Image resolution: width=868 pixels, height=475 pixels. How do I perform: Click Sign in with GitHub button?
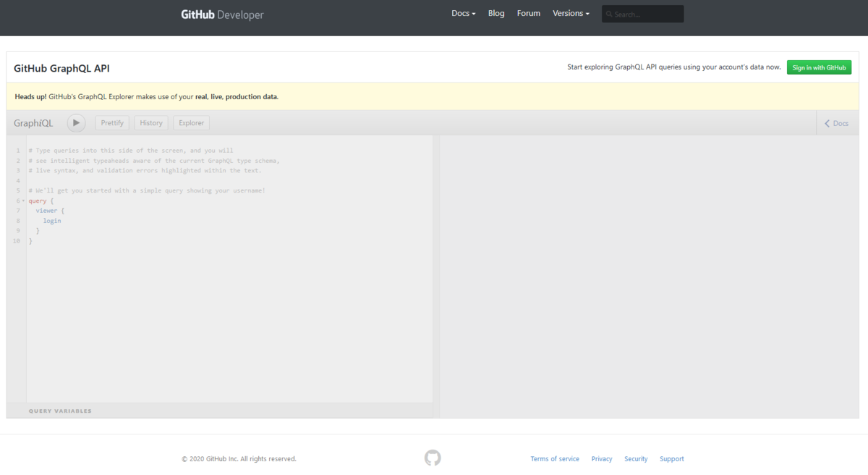point(819,67)
